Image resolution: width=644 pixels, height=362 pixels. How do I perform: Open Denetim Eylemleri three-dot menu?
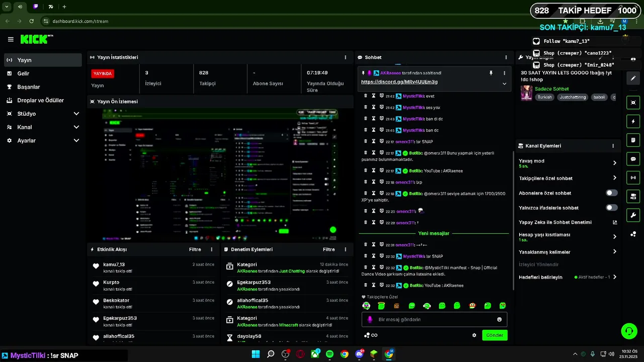click(x=345, y=249)
